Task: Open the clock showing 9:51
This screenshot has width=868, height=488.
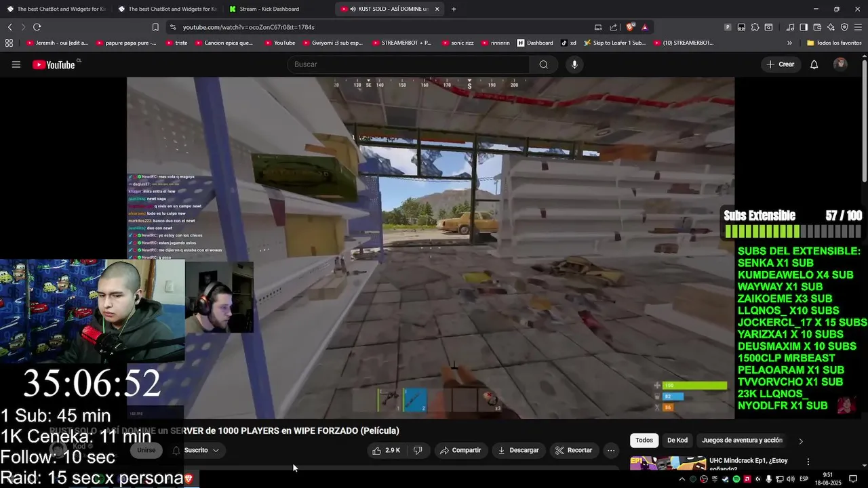Action: coord(827,479)
